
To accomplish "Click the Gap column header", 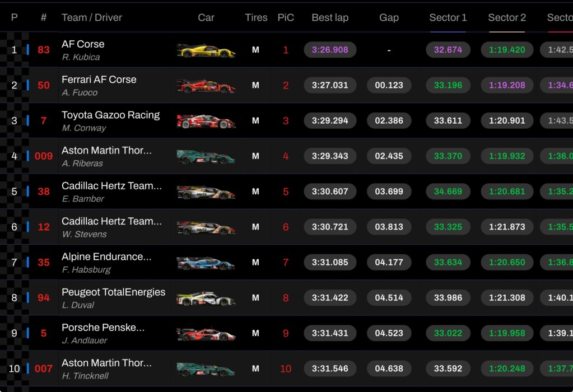I will (x=389, y=17).
